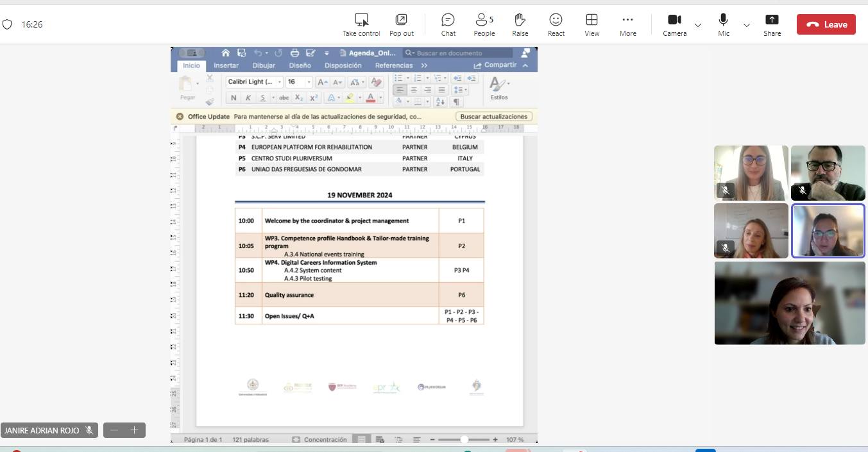Click the Buscar en documento search field
Screen dimensions: 868x452
458,53
